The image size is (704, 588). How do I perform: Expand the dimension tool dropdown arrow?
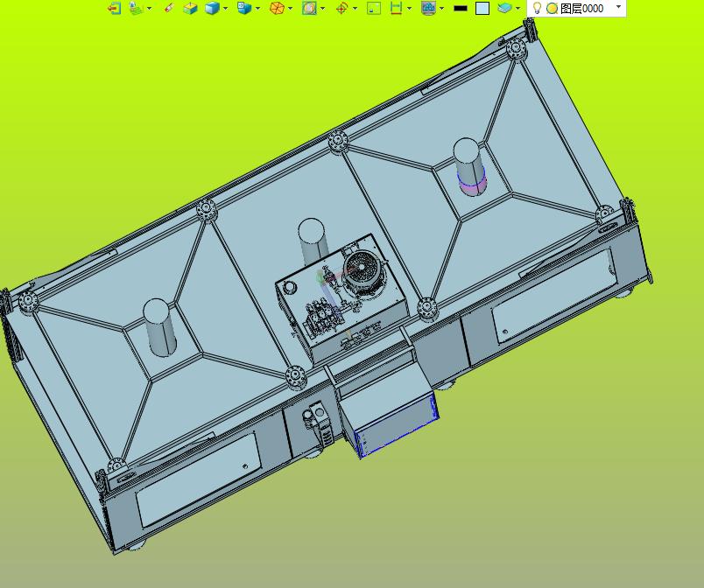click(x=409, y=8)
